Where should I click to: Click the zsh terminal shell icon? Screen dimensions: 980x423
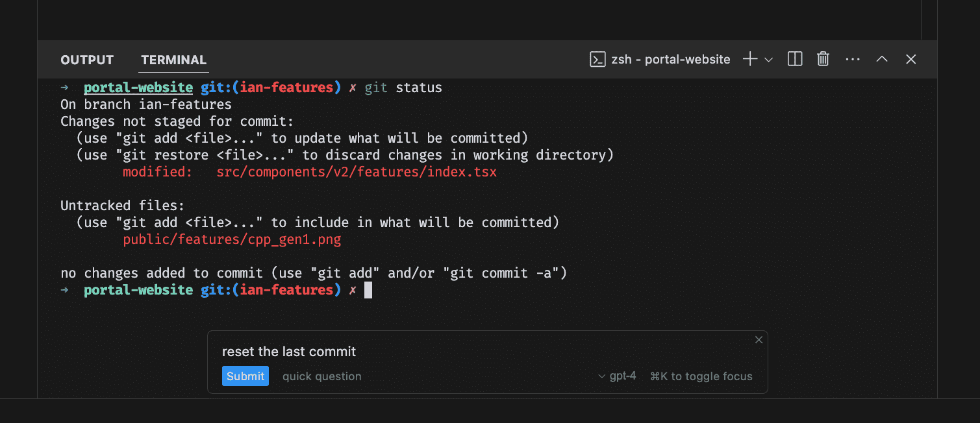597,59
